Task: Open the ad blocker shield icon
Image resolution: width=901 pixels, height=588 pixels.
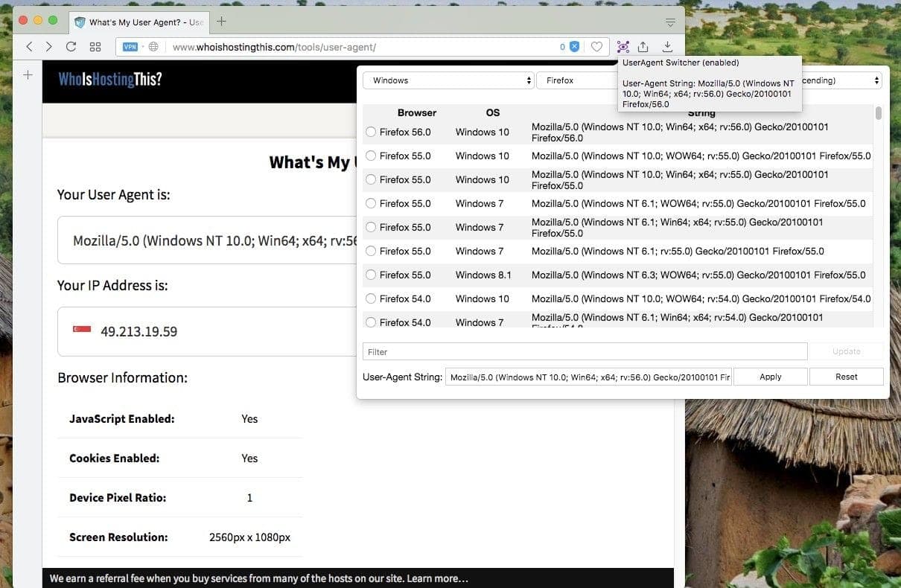Action: (574, 47)
